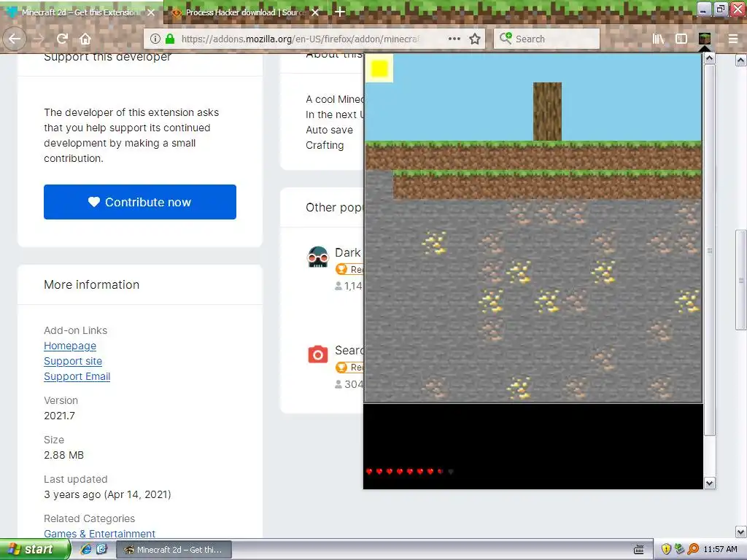Open the Library icon in toolbar
This screenshot has width=747, height=560.
659,39
